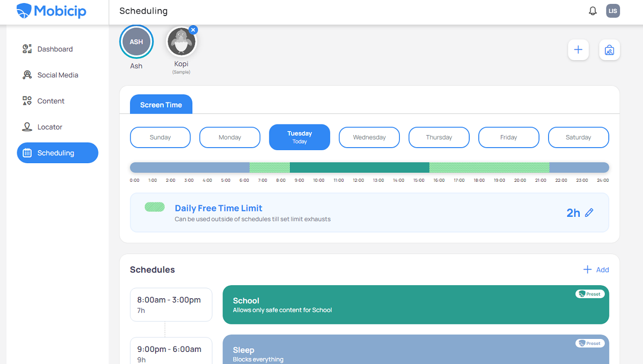Click the Scheduling page title
This screenshot has width=643, height=364.
click(144, 11)
